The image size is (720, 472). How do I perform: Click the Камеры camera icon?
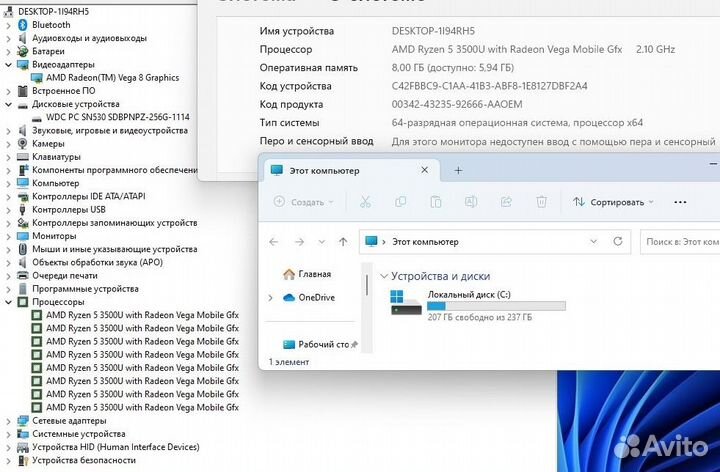click(x=22, y=144)
